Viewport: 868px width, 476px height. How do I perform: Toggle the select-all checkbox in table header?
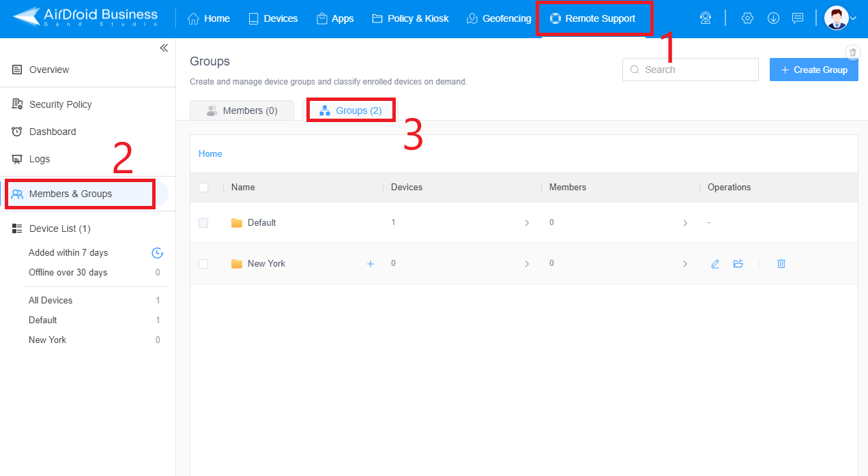pos(203,188)
